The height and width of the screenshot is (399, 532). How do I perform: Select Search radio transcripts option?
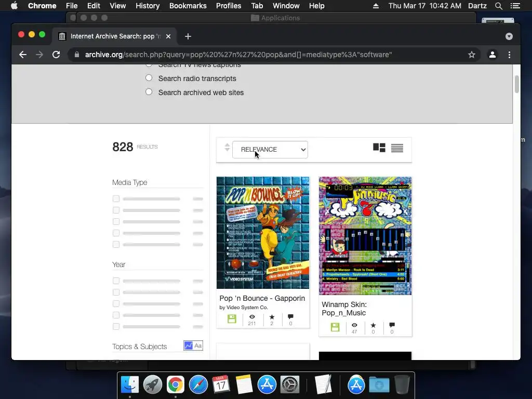(x=149, y=78)
